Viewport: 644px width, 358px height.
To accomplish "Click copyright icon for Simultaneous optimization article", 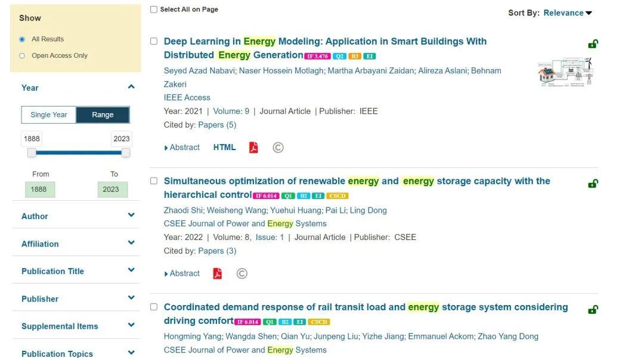I will (x=241, y=273).
